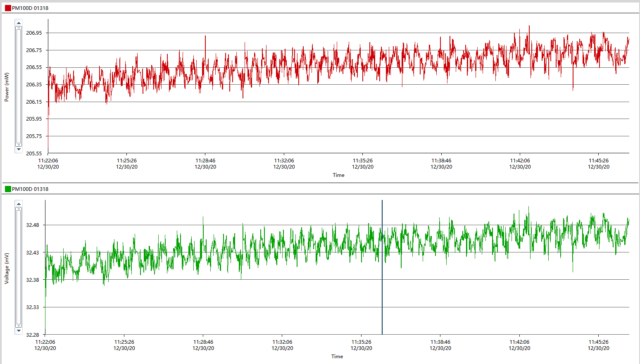Click the red legend color swatch

click(8, 8)
